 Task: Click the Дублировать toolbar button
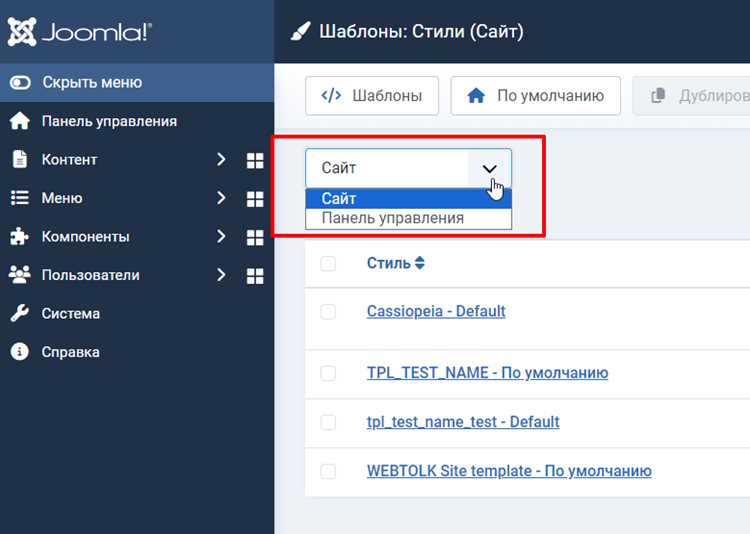coord(691,96)
